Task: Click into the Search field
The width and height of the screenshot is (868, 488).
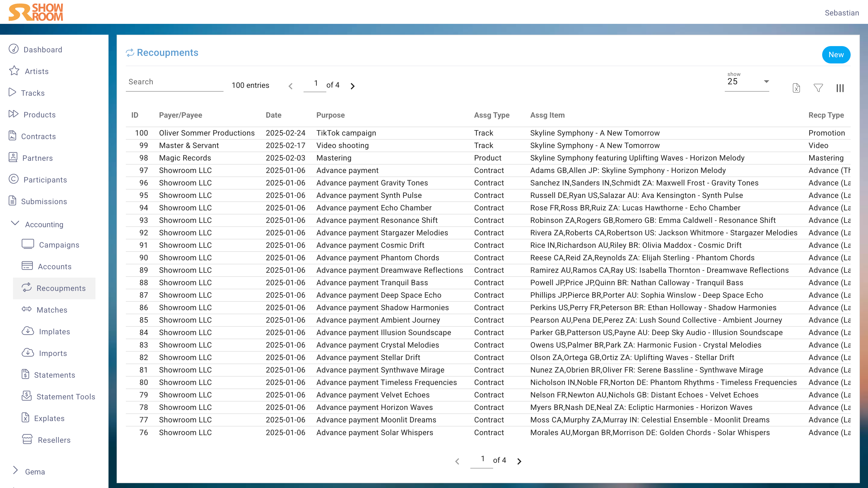Action: [174, 82]
